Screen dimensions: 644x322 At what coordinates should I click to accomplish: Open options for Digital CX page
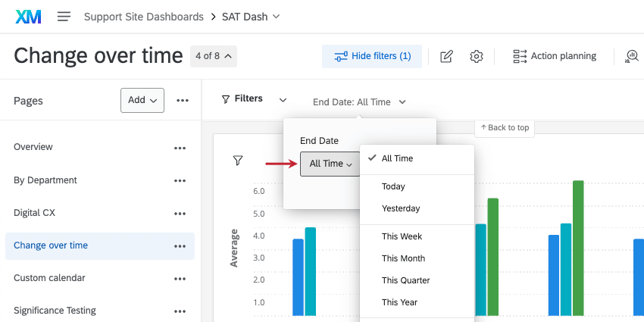tap(180, 214)
